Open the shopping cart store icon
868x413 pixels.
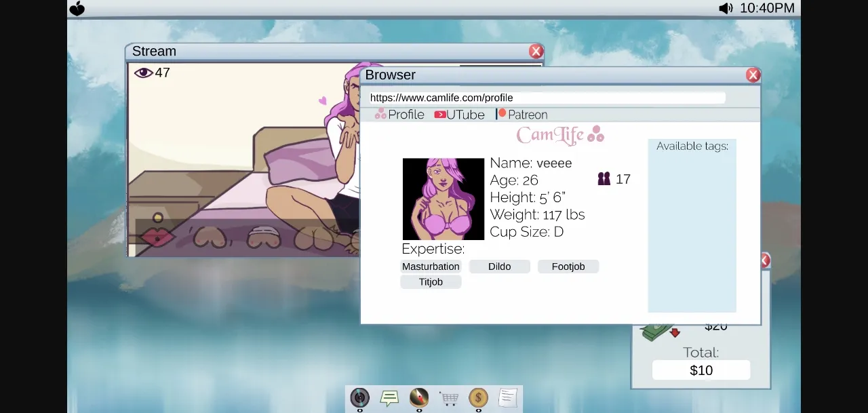pyautogui.click(x=449, y=398)
